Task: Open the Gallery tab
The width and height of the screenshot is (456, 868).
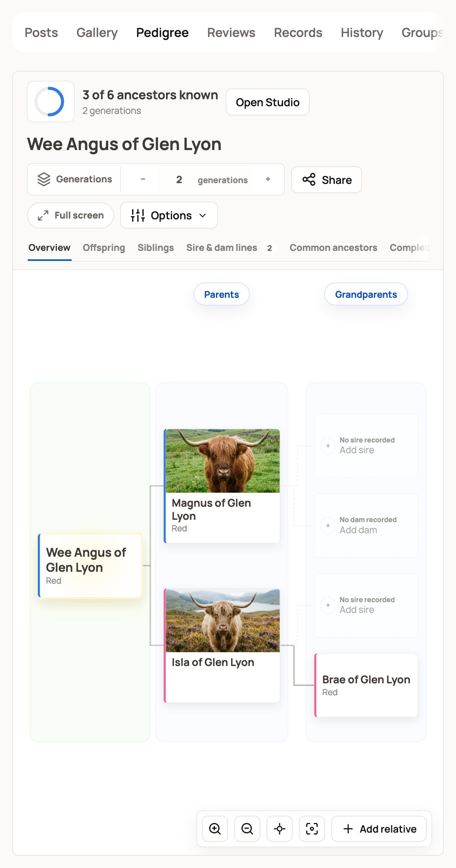Action: point(97,33)
